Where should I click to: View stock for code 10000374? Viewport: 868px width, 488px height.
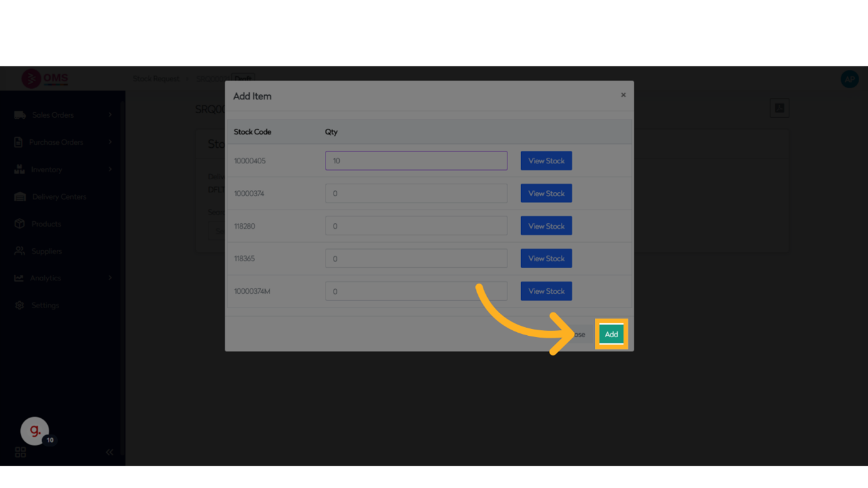coord(546,194)
